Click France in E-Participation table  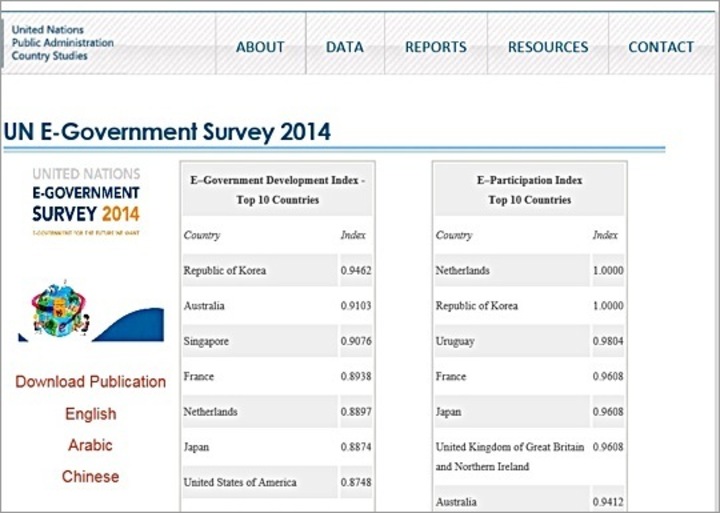450,377
